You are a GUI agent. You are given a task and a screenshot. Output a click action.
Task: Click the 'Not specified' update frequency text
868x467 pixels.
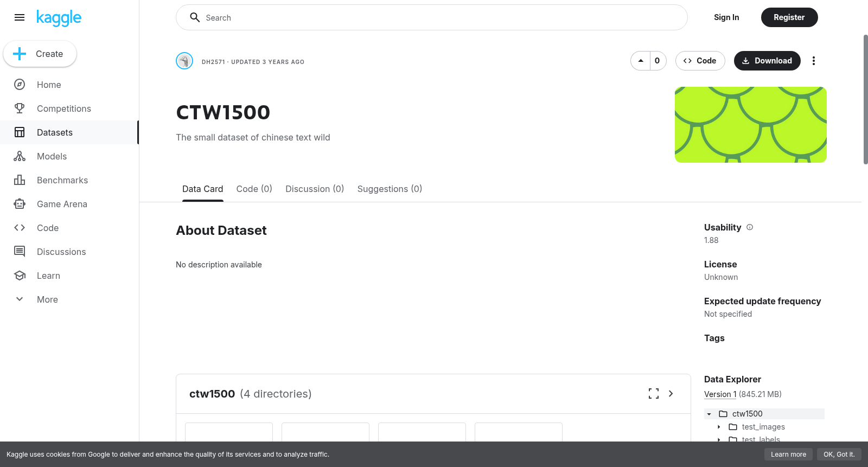(x=728, y=314)
